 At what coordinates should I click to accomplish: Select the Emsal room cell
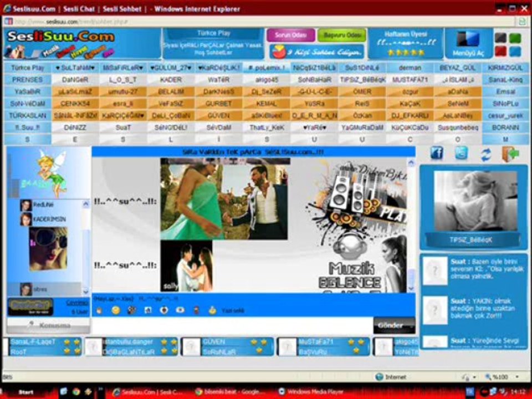click(x=505, y=91)
